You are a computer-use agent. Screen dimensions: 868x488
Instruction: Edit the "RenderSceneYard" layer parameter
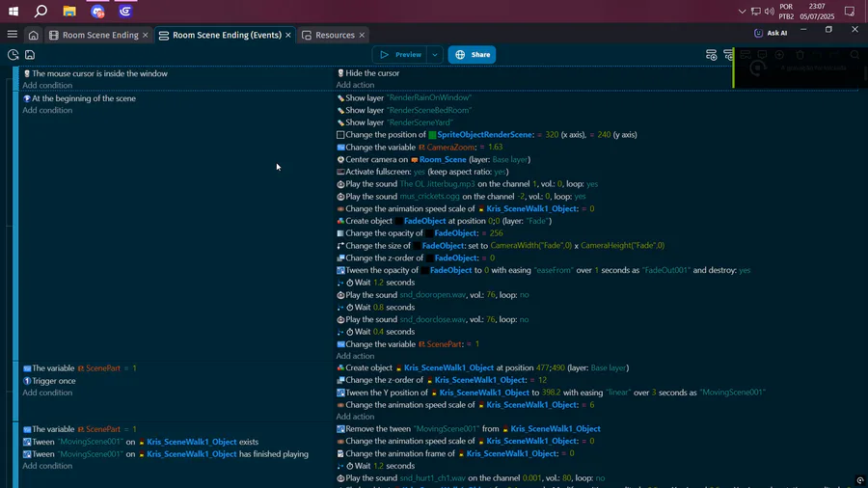pyautogui.click(x=420, y=122)
